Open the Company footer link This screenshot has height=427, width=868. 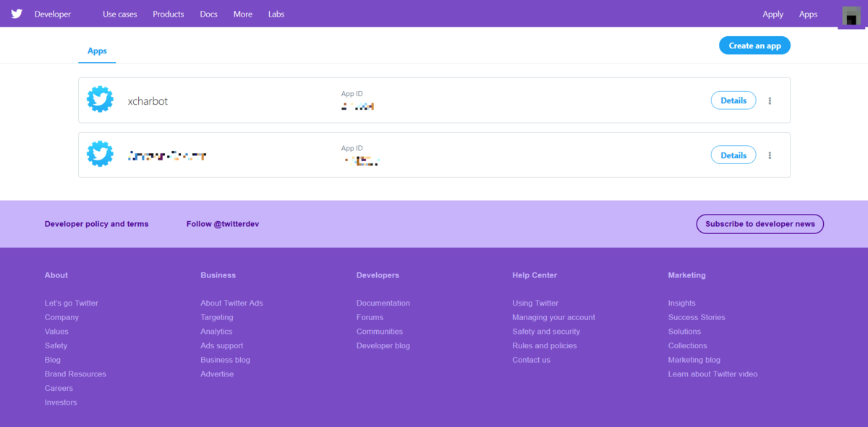[x=61, y=317]
